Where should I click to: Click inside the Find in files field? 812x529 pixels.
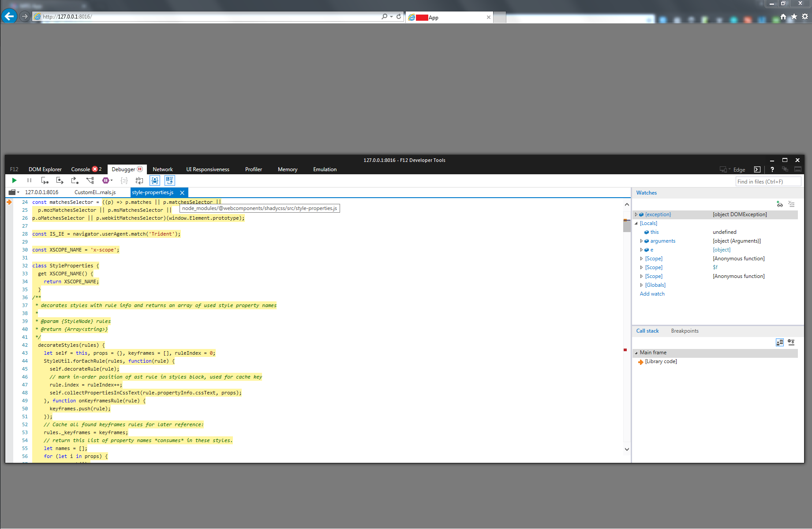767,181
